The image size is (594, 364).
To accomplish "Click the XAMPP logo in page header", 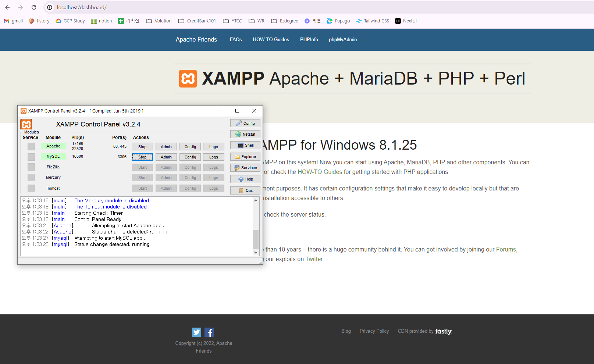I will point(188,79).
